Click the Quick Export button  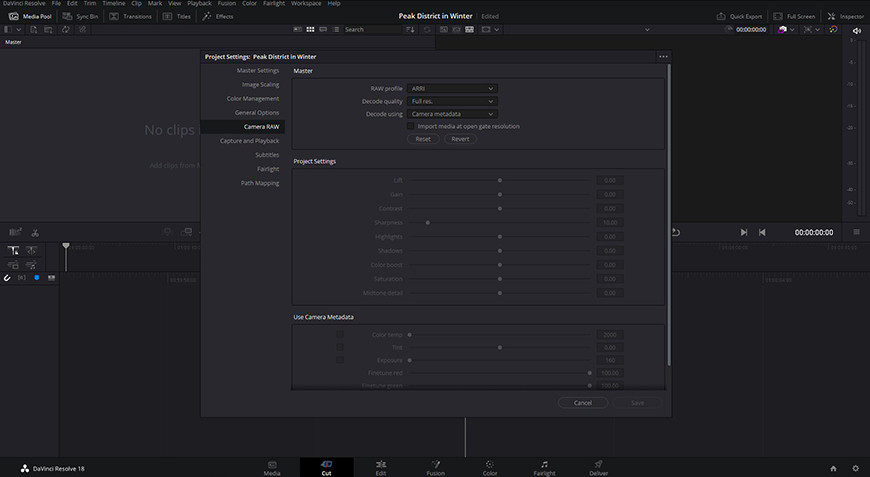coord(739,16)
